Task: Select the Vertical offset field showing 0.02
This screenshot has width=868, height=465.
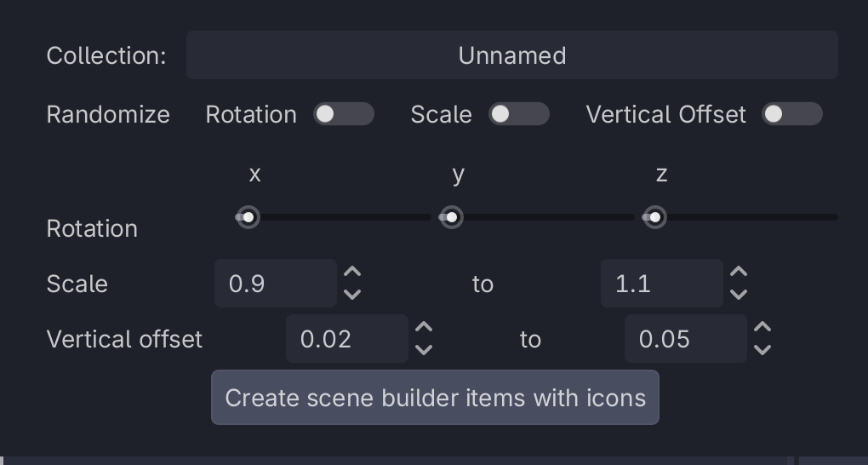Action: click(346, 339)
